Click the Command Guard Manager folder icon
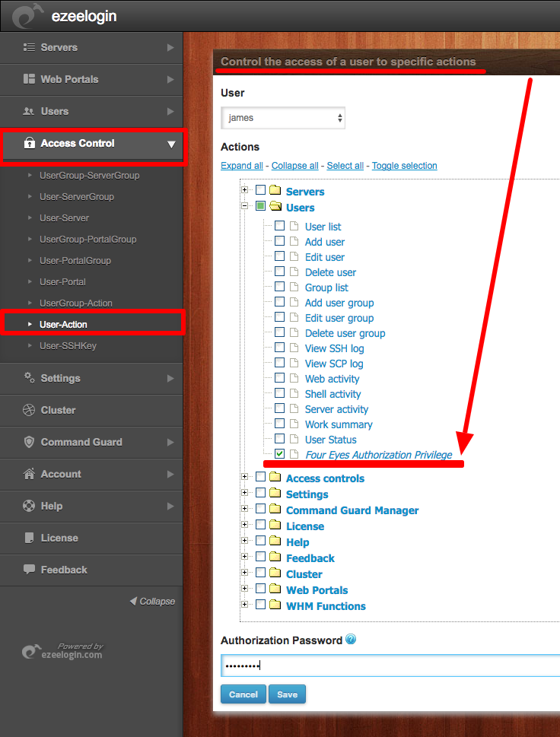560x737 pixels. click(275, 509)
